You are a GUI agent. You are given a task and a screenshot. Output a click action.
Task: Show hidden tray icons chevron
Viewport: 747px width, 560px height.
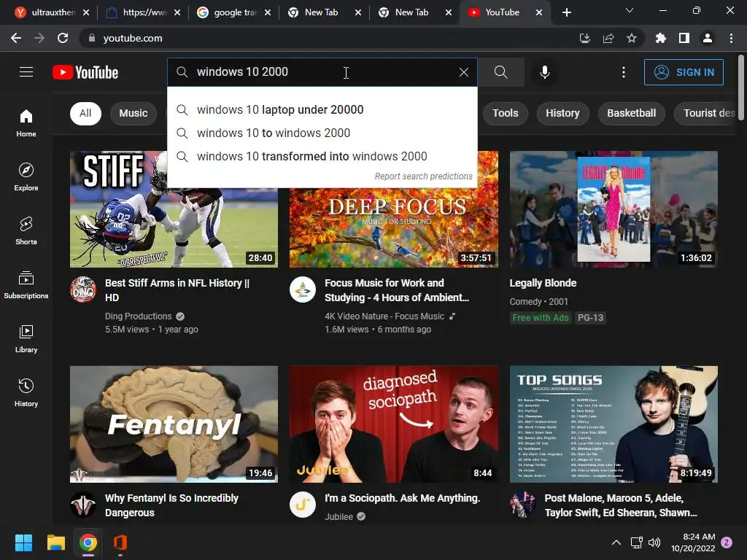(x=616, y=542)
